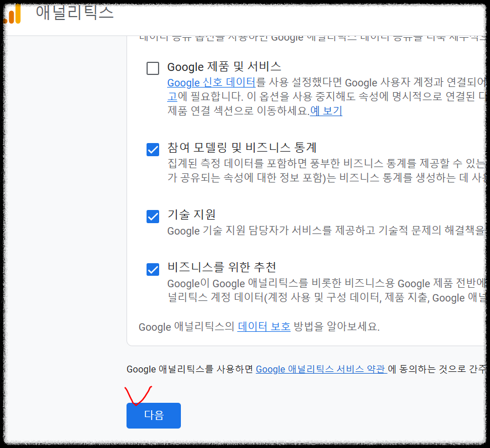Open the Google 신호 데이터 link
Viewport: 490px width, 448px height.
click(211, 82)
